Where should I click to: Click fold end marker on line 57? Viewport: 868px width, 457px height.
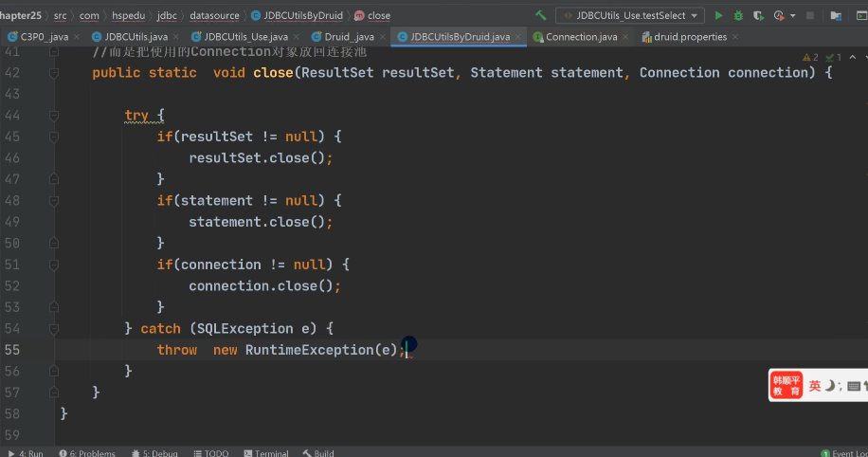tap(54, 393)
